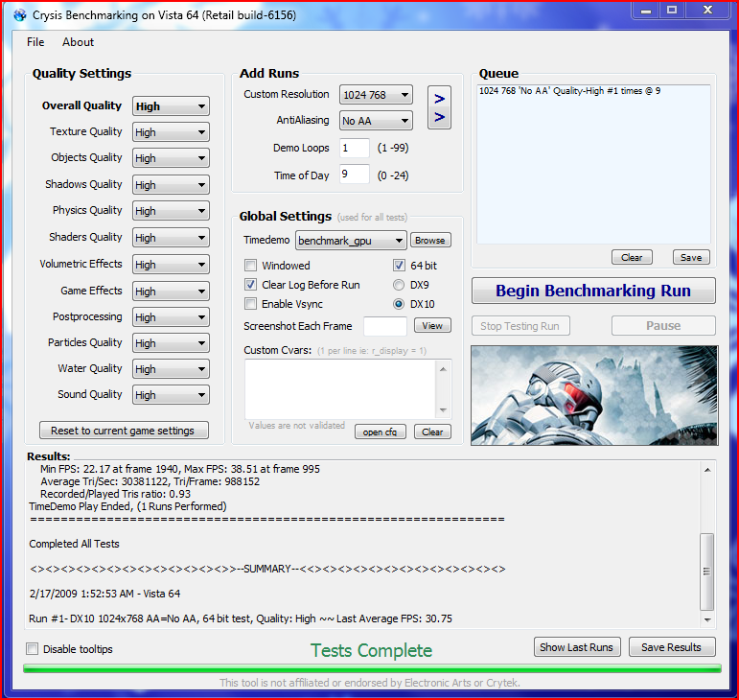Viewport: 739px width, 700px height.
Task: Click the Last Average FPS result line
Action: click(x=241, y=618)
